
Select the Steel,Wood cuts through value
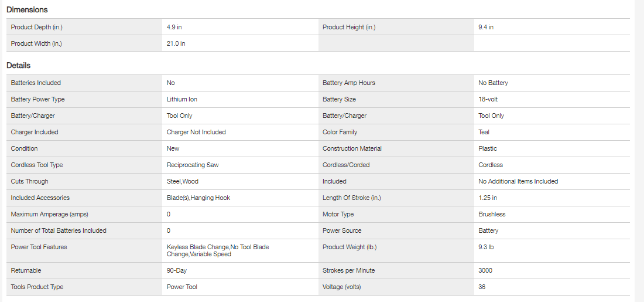coord(183,181)
